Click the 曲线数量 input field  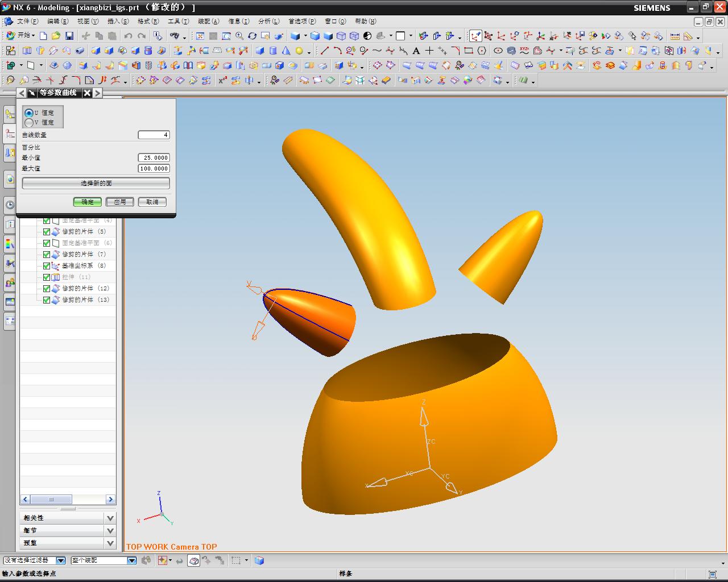pyautogui.click(x=154, y=135)
